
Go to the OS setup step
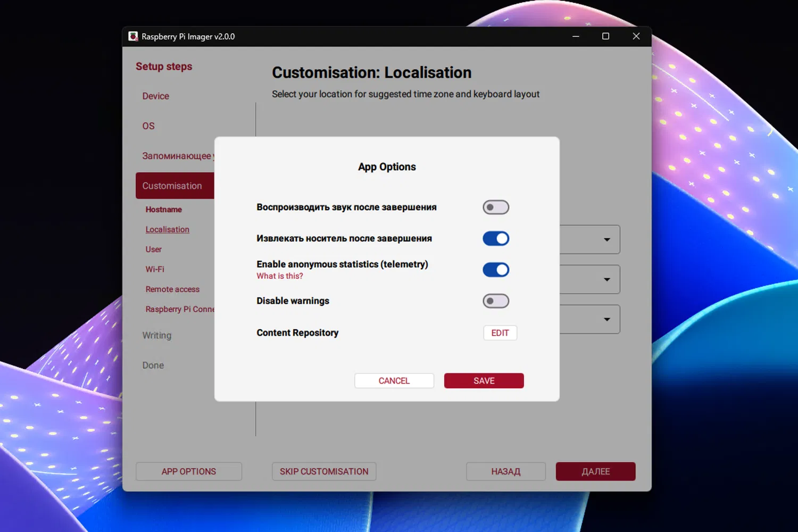click(148, 126)
